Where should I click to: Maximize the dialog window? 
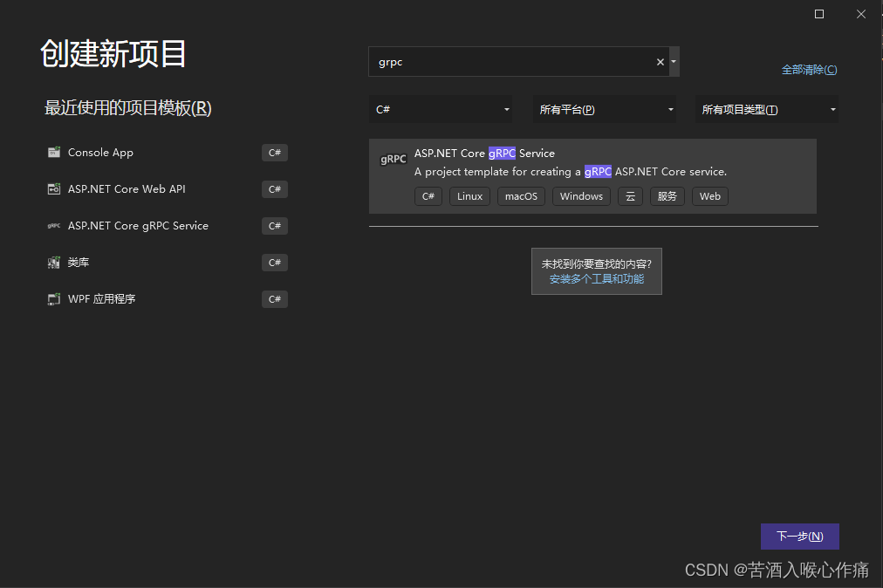pyautogui.click(x=819, y=14)
